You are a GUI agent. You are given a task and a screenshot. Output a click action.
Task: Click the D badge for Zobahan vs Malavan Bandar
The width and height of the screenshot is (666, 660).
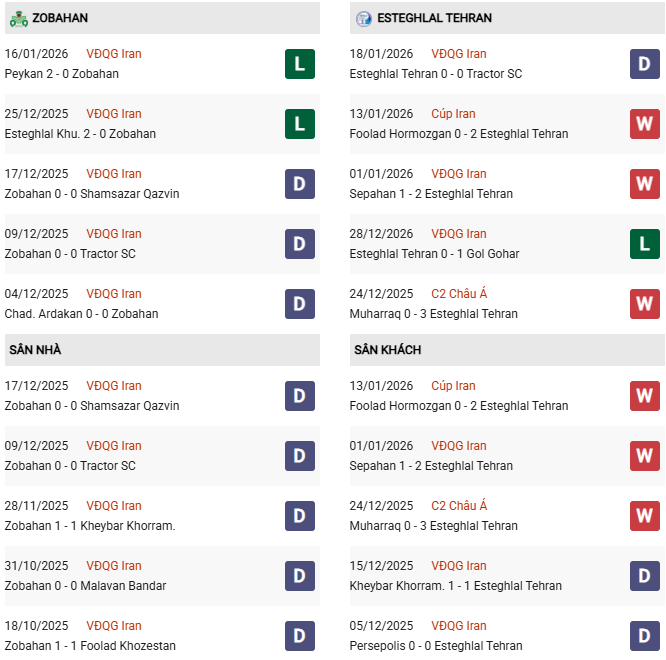300,576
